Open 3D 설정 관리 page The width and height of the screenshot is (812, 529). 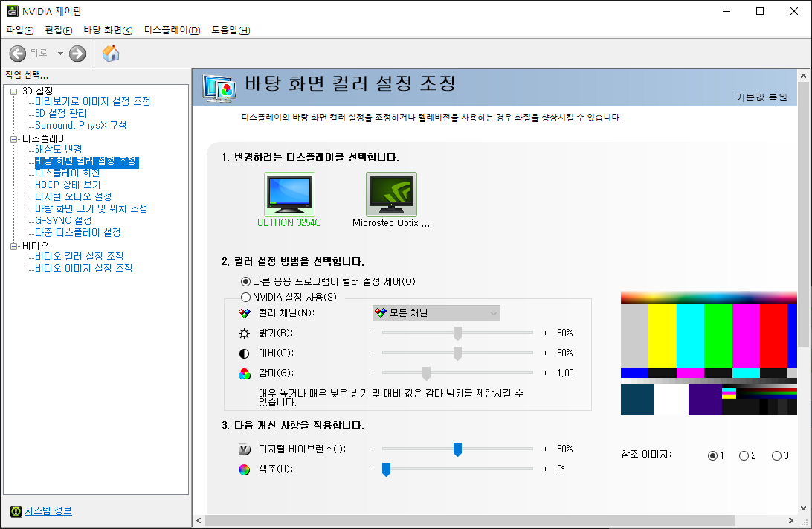click(60, 114)
